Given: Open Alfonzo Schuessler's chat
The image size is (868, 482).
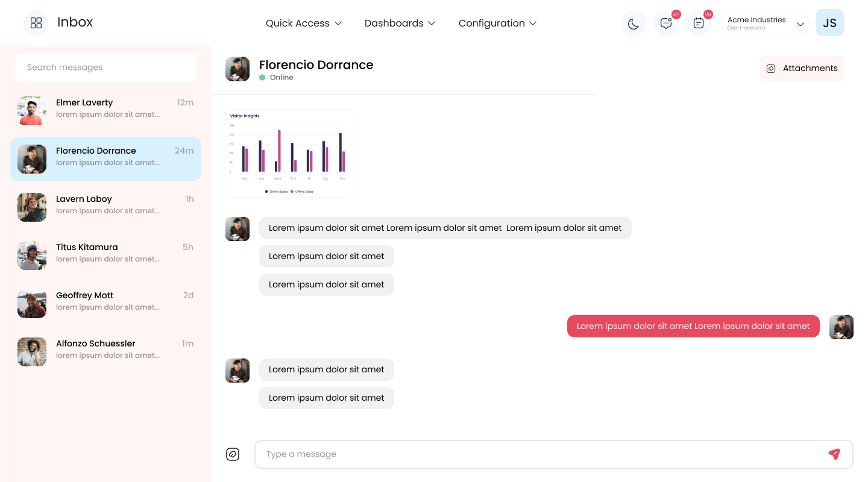Looking at the screenshot, I should pyautogui.click(x=106, y=352).
